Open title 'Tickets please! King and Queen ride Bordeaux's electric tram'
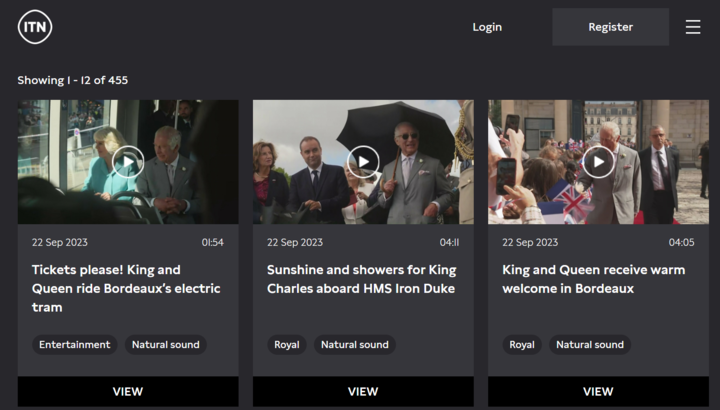720x410 pixels. tap(126, 288)
